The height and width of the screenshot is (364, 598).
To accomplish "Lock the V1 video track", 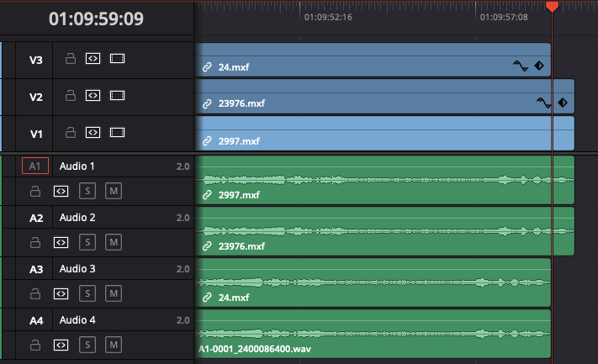I will 71,132.
